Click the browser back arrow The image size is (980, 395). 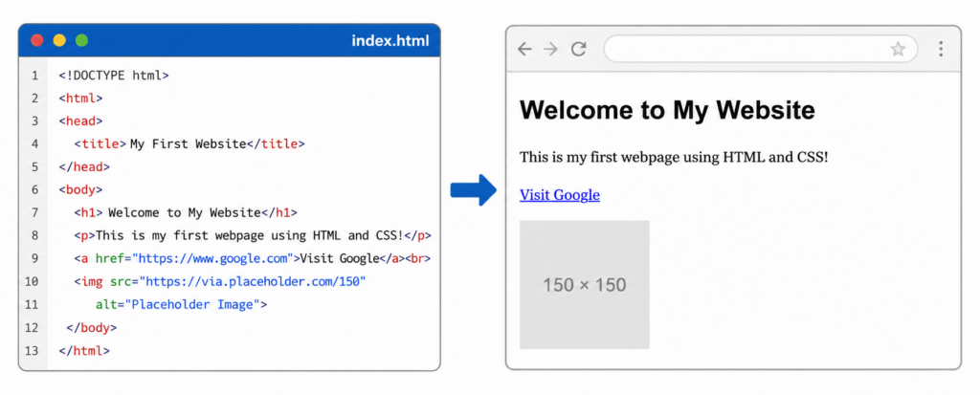pos(524,50)
